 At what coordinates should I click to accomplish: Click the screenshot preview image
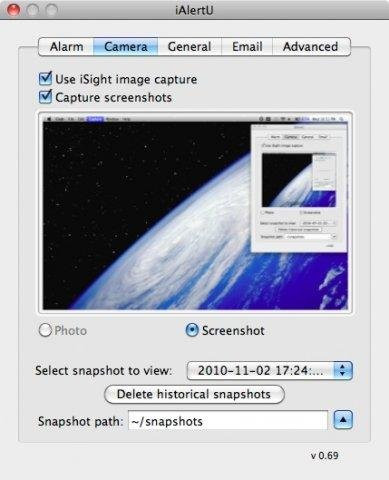coord(195,212)
